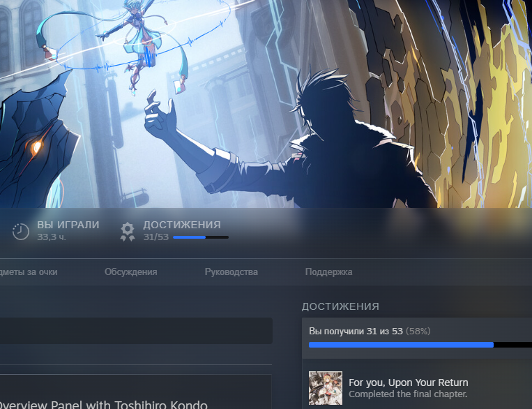Open the Обсуждения tab

pos(130,272)
